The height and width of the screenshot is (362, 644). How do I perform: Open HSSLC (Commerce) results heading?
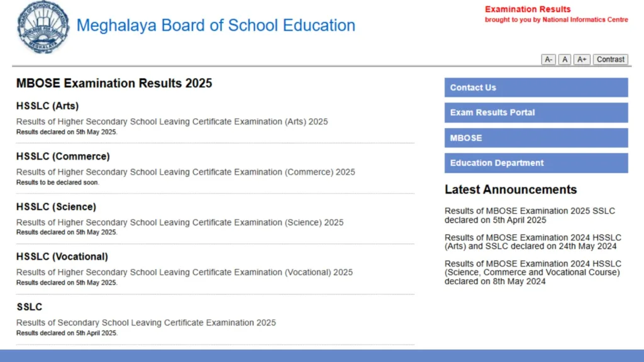(x=63, y=156)
